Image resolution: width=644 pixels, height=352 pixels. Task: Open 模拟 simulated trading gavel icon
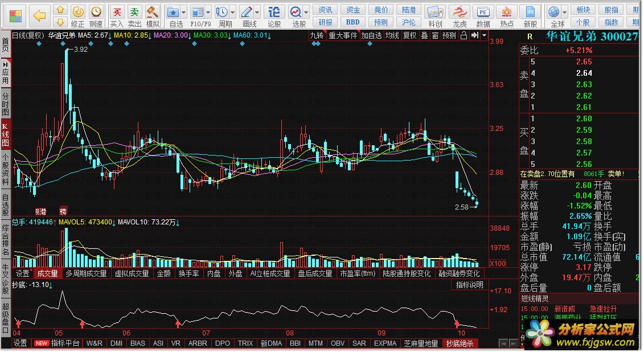click(x=153, y=12)
